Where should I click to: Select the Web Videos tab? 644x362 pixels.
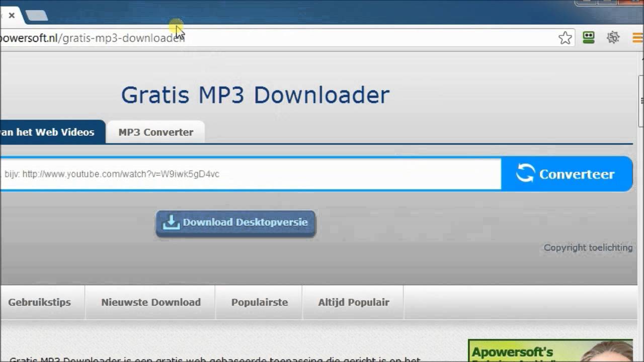click(52, 132)
